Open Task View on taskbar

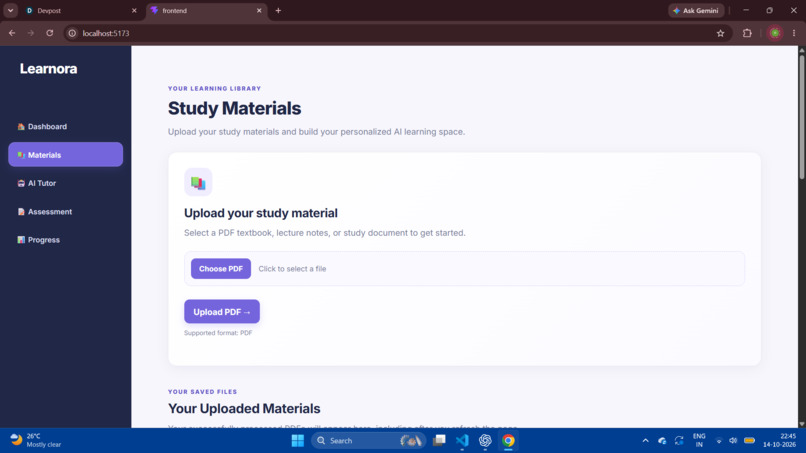(439, 441)
